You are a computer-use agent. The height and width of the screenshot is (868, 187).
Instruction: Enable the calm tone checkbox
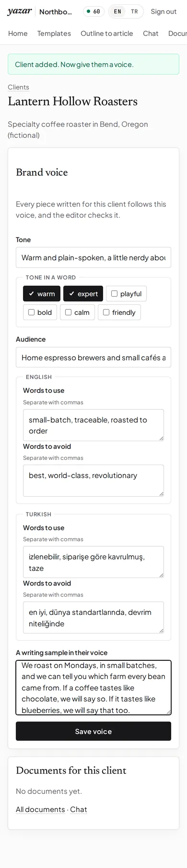pos(77,312)
